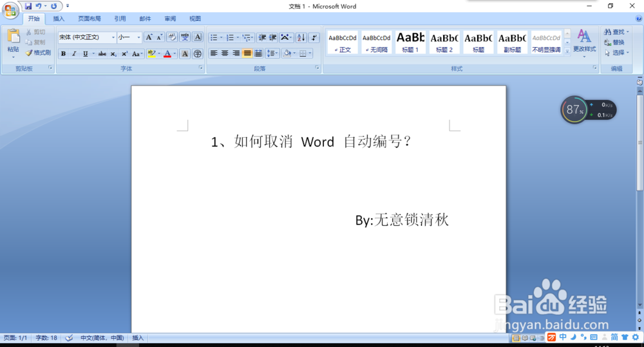644x347 pixels.
Task: Customize quick access toolbar dropdown
Action: [x=68, y=6]
